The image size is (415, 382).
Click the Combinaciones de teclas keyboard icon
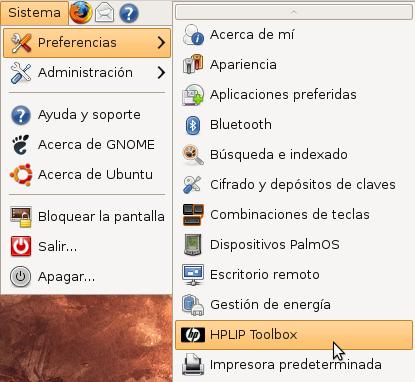pyautogui.click(x=193, y=215)
